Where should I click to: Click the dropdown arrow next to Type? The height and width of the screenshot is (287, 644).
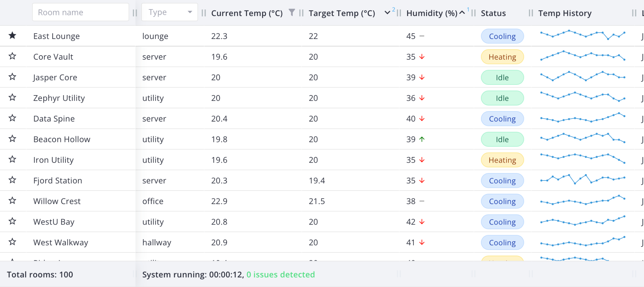[190, 12]
